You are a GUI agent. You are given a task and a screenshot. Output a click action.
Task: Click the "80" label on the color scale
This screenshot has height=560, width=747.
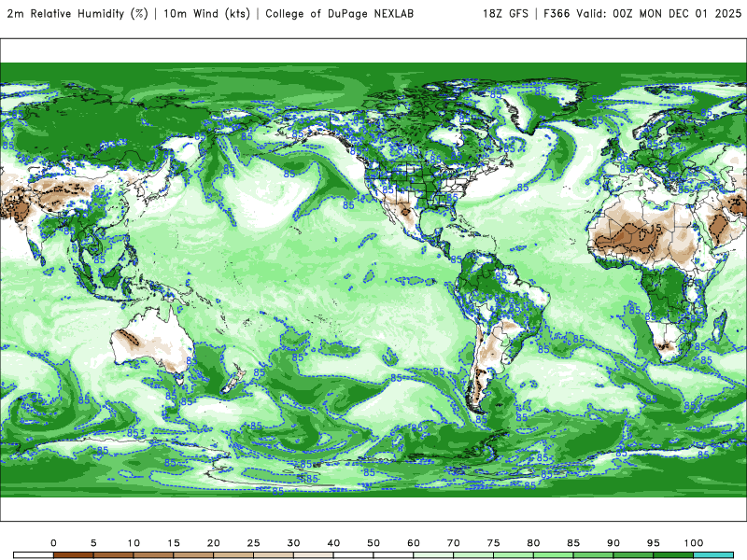(x=533, y=543)
